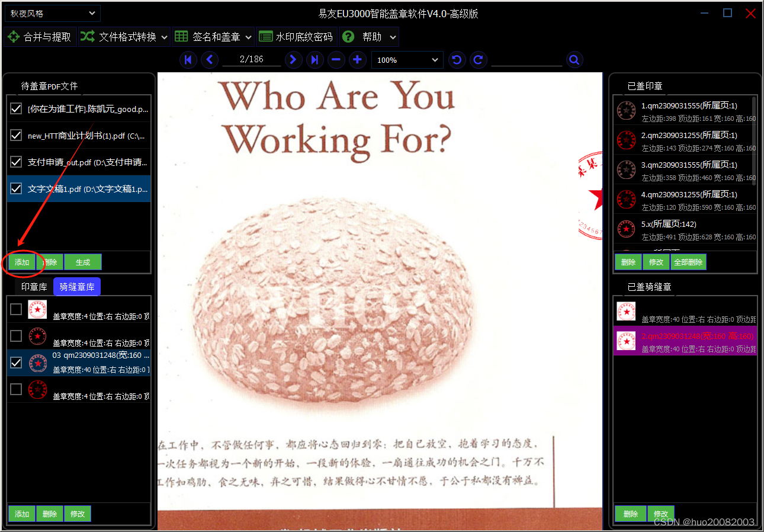The height and width of the screenshot is (532, 764).
Task: Select applied seam stamp 2.qm2309031248 thumbnail
Action: (x=626, y=341)
